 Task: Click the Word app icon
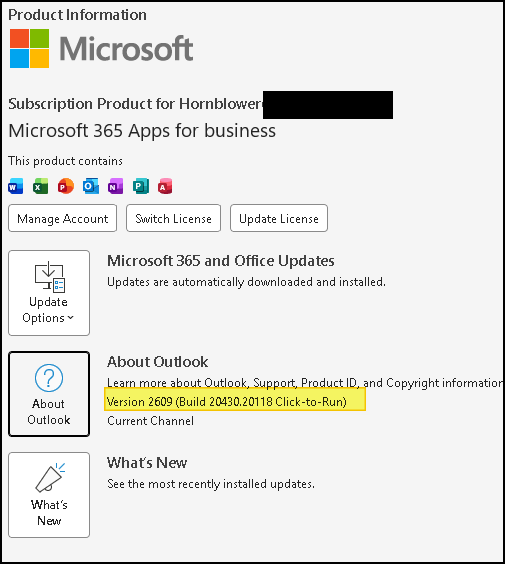[x=15, y=186]
